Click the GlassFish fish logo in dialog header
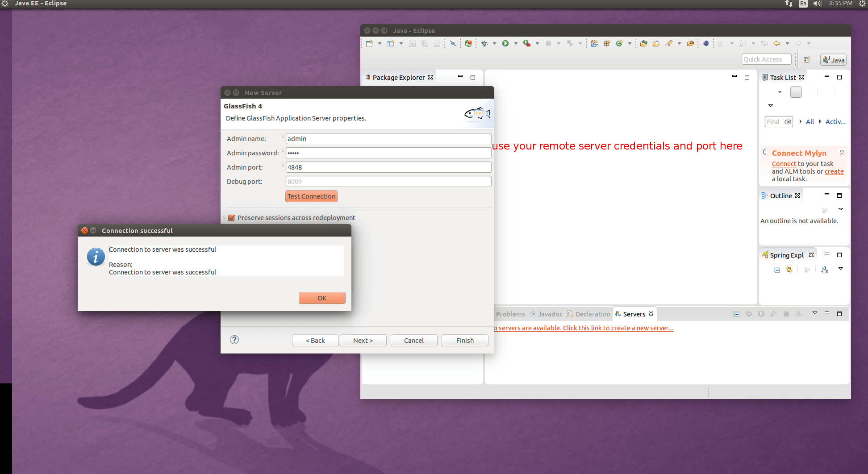The image size is (868, 474). 477,113
